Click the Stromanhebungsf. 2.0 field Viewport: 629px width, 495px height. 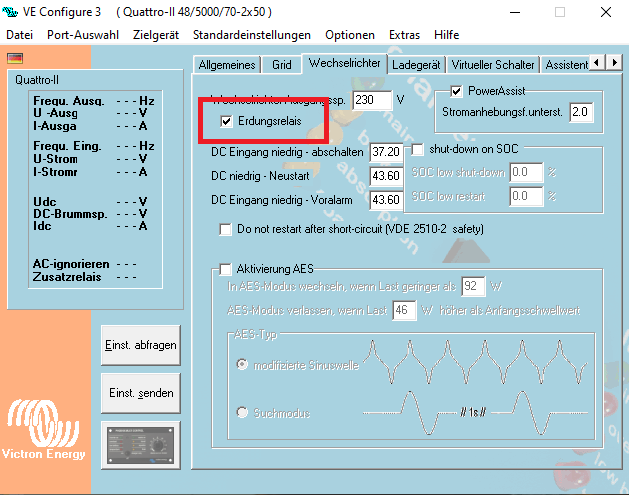pos(581,112)
